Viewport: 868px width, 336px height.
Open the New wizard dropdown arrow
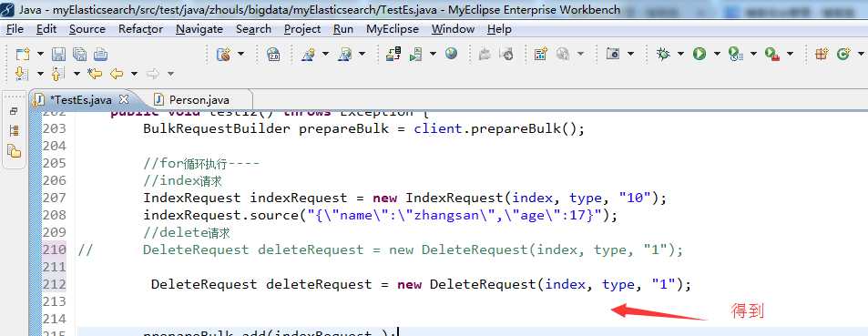(x=40, y=54)
